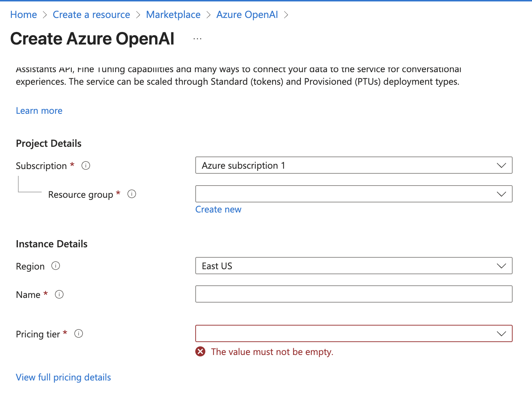Screen dimensions: 532x402
Task: Open the Region info tooltip
Action: [x=56, y=266]
